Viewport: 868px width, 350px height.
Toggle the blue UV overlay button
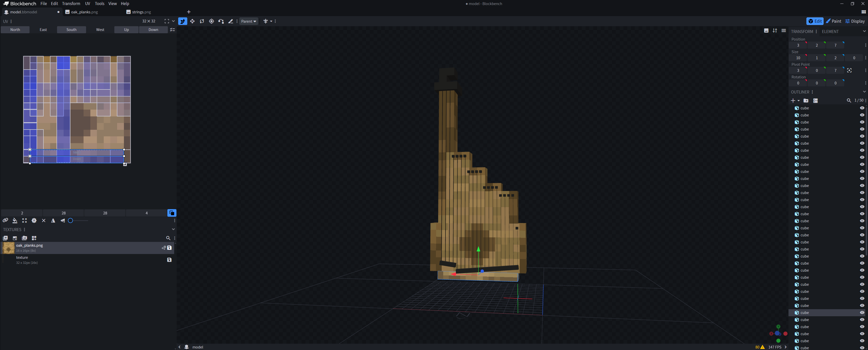[172, 213]
